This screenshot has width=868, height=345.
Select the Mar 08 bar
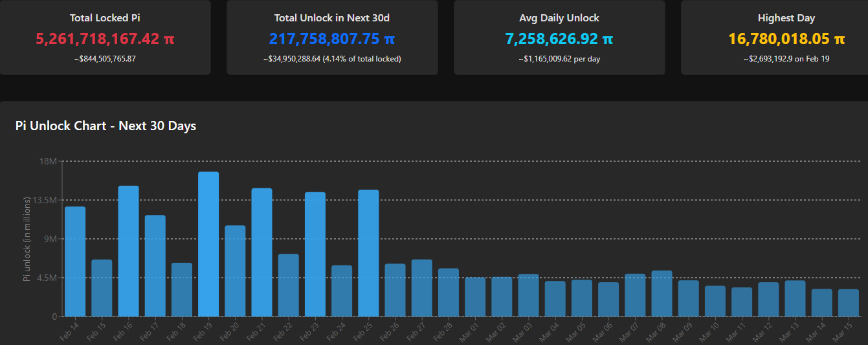[662, 293]
